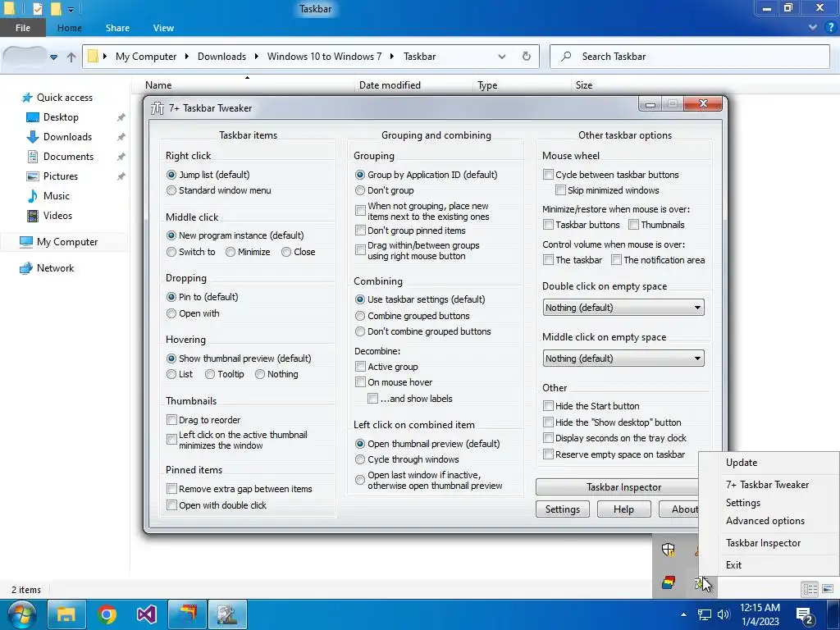This screenshot has width=840, height=630.
Task: Open Desktop in the navigation pane
Action: (x=61, y=117)
